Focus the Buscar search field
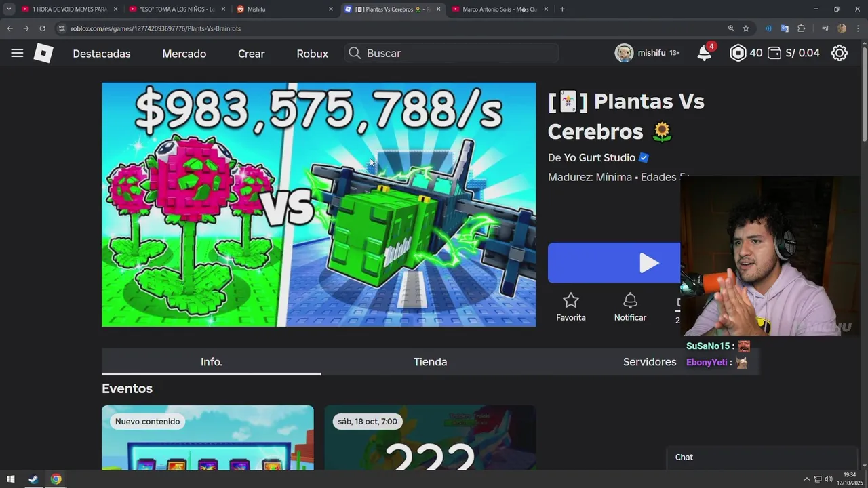This screenshot has height=488, width=868. click(452, 53)
